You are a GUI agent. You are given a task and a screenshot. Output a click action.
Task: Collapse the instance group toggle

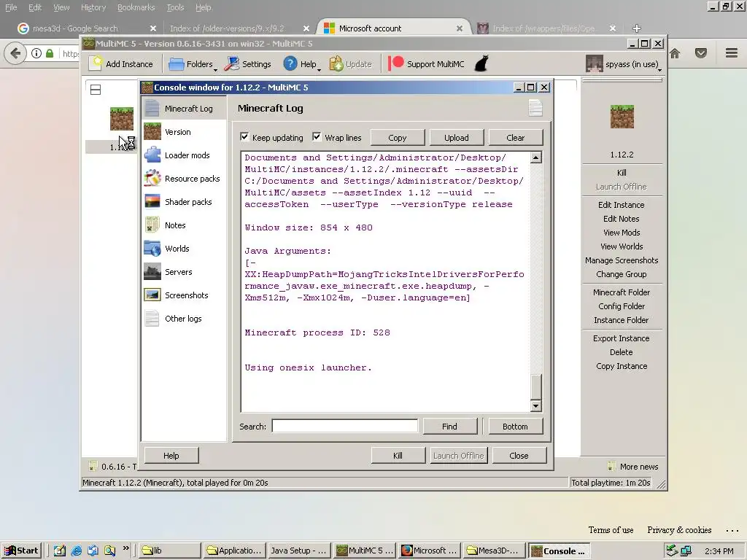coord(96,90)
